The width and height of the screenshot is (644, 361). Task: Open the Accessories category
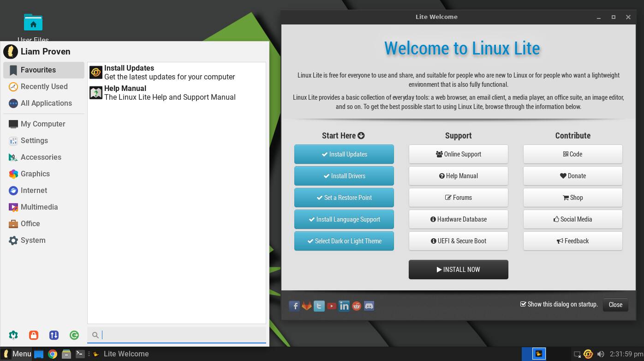pyautogui.click(x=44, y=157)
